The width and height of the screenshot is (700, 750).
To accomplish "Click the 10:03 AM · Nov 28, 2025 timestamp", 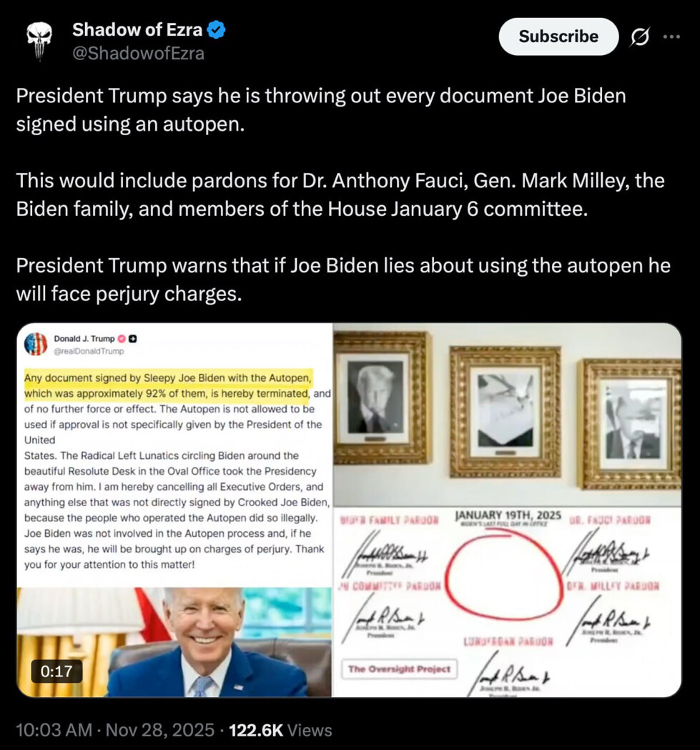I will tap(115, 730).
